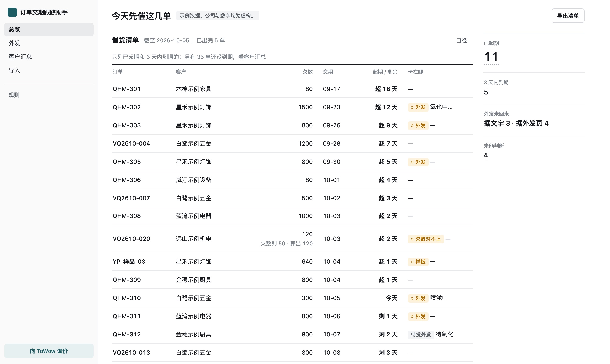The image size is (610, 364).
Task: Click the app logo icon beside 订单交期跟踪助手
Action: coord(12,12)
